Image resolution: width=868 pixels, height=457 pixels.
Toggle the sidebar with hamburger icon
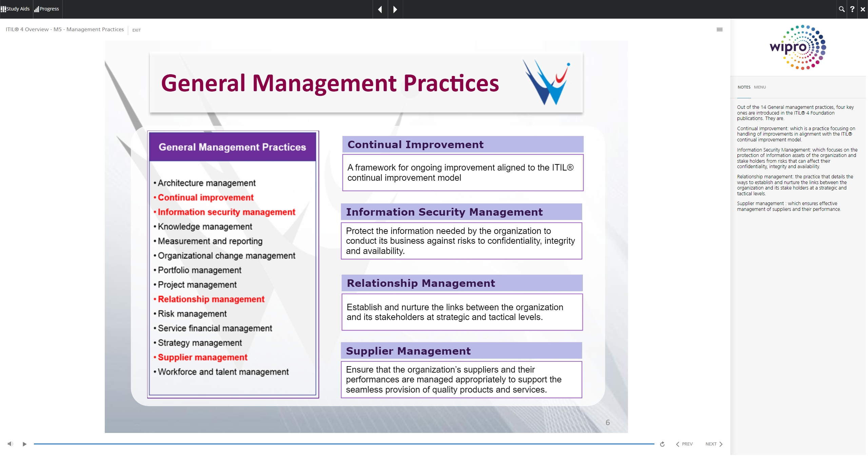[719, 29]
